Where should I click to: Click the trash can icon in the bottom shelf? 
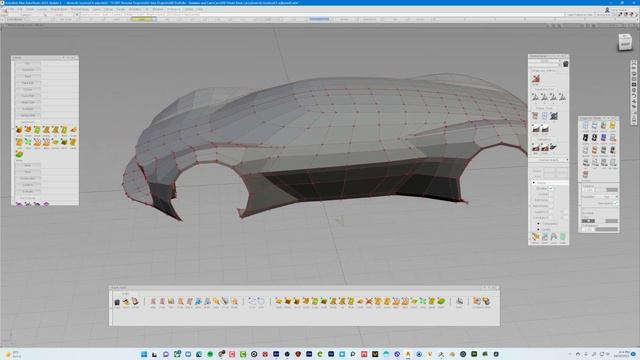click(x=117, y=302)
